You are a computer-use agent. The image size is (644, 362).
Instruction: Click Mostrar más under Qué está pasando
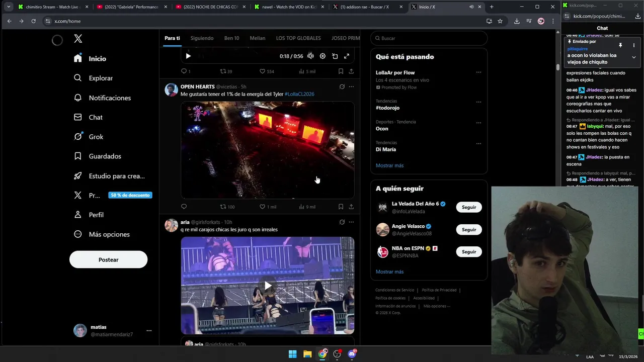point(389,165)
